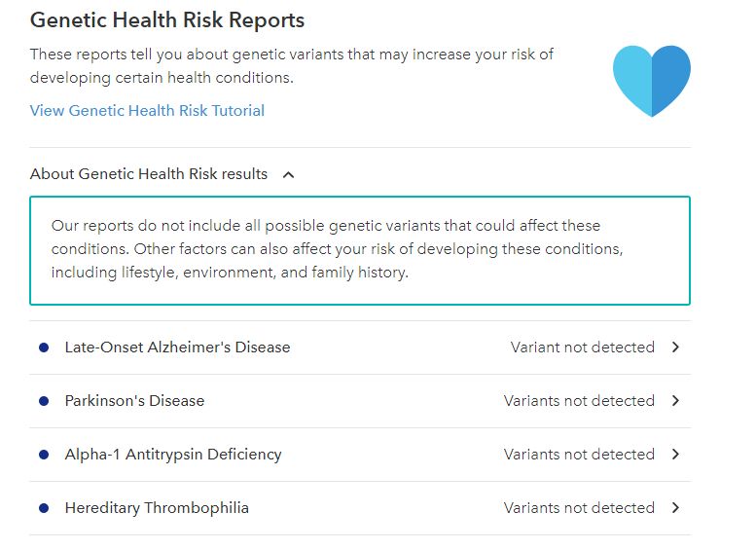Click the dot beside Late-Onset Alzheimer's Disease
The image size is (756, 549).
[x=44, y=348]
